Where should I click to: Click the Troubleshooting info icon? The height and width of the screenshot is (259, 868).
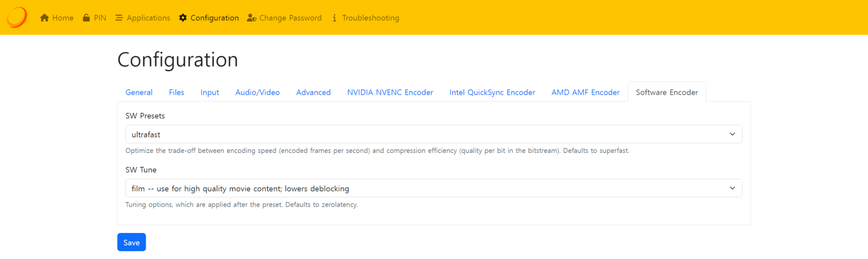335,18
